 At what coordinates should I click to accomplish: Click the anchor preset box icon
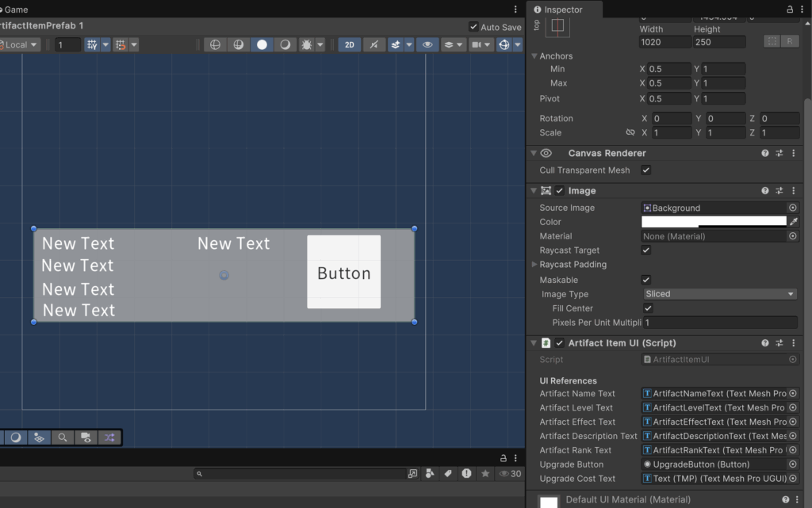tap(557, 26)
